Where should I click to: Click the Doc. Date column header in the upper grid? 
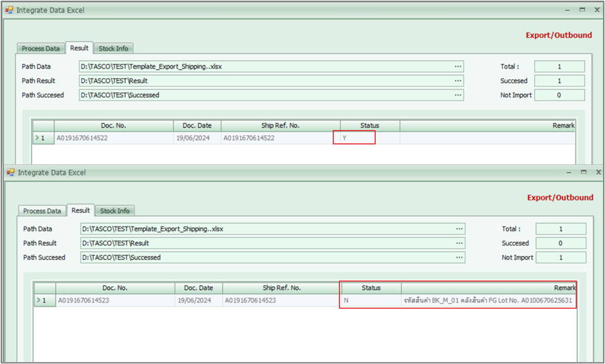click(x=197, y=126)
